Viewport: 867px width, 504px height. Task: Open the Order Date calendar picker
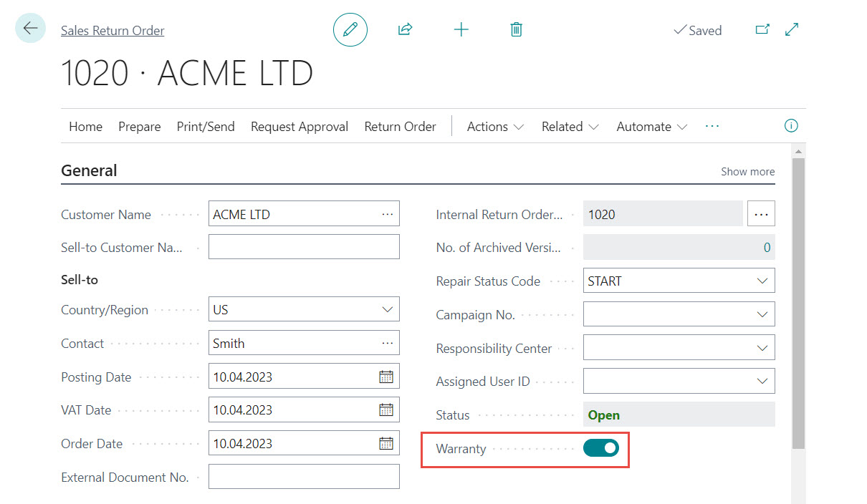click(386, 443)
